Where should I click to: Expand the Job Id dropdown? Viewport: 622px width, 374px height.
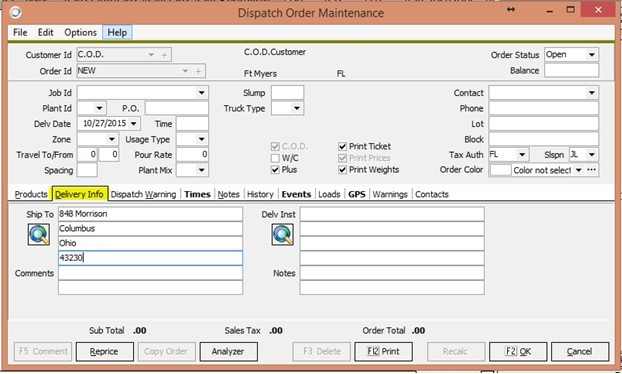point(202,93)
